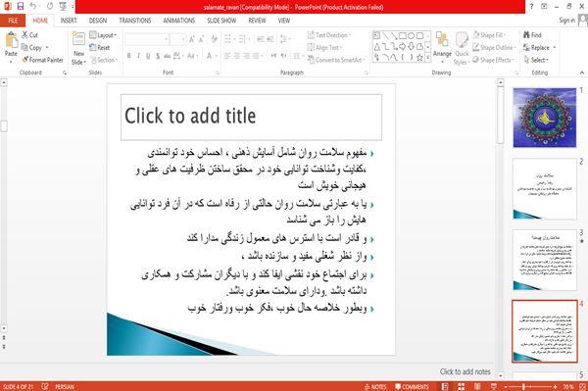Open Quick Styles gallery
Screen dimensions: 588x391
462,49
